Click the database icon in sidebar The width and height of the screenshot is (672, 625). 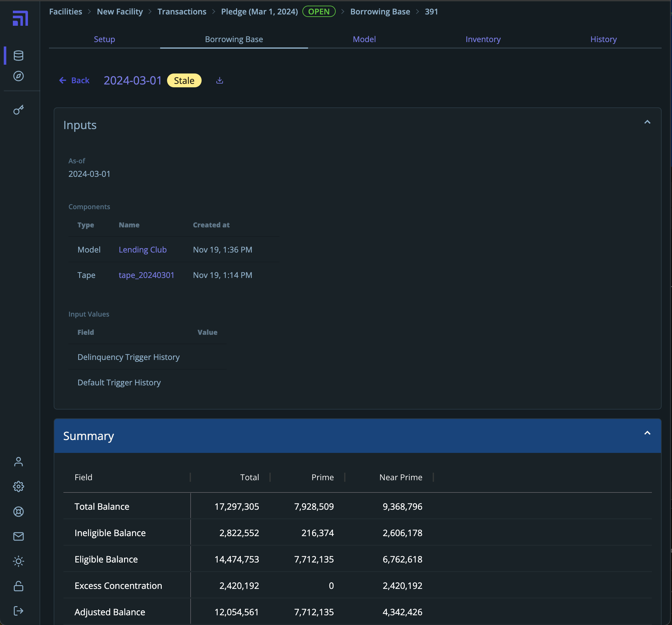tap(18, 56)
